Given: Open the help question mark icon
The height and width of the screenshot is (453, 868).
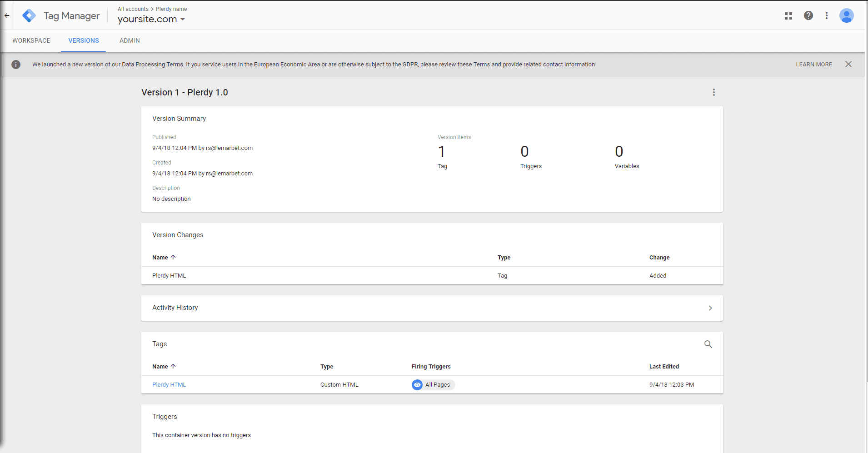Looking at the screenshot, I should (808, 15).
